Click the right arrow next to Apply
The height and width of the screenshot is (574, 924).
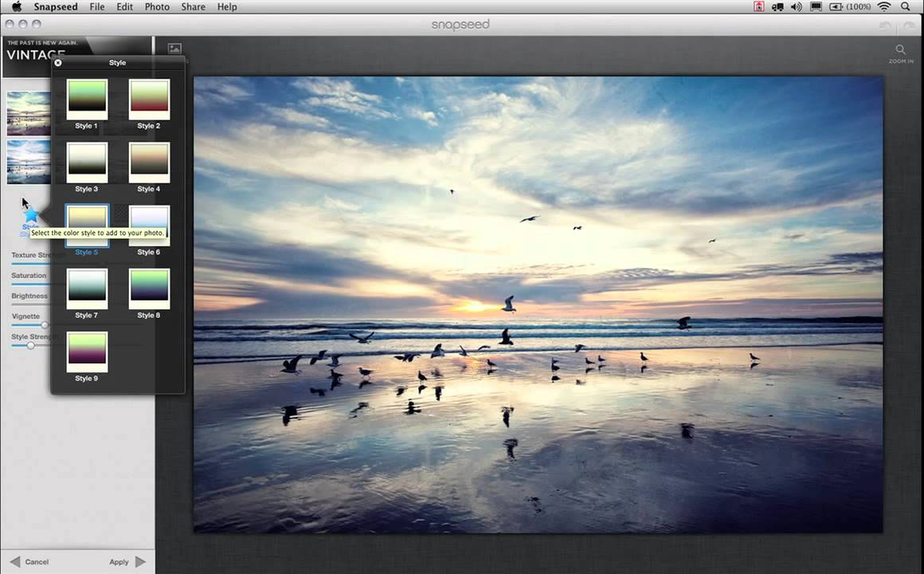pyautogui.click(x=140, y=561)
